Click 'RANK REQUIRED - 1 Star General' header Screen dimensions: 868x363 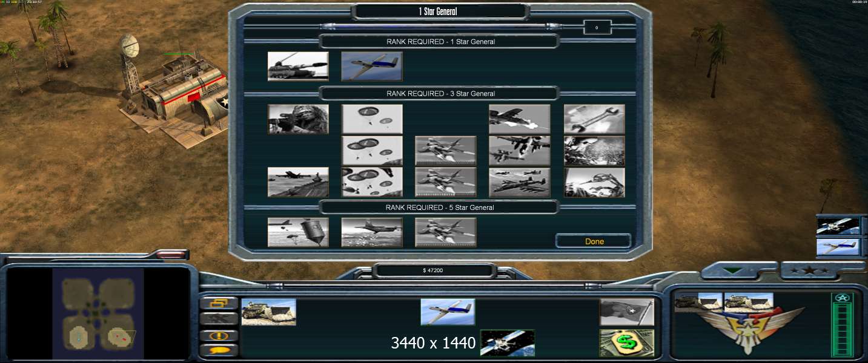(440, 42)
